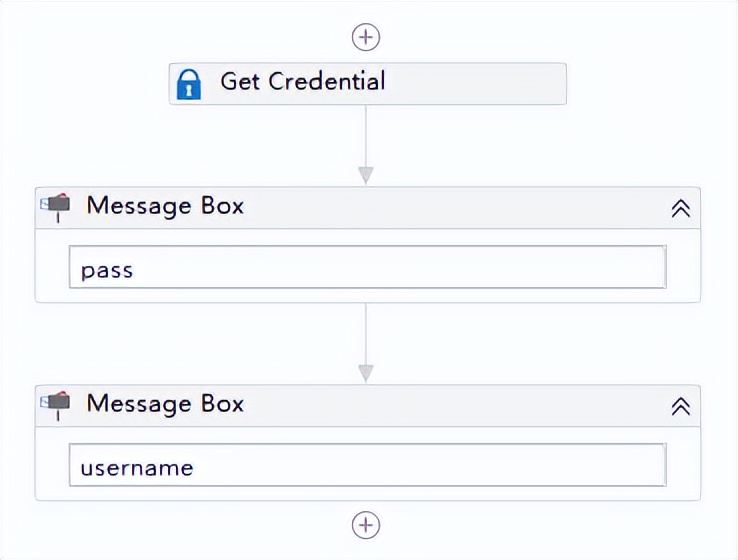
Task: Collapse the Message Box containing username
Action: click(680, 406)
